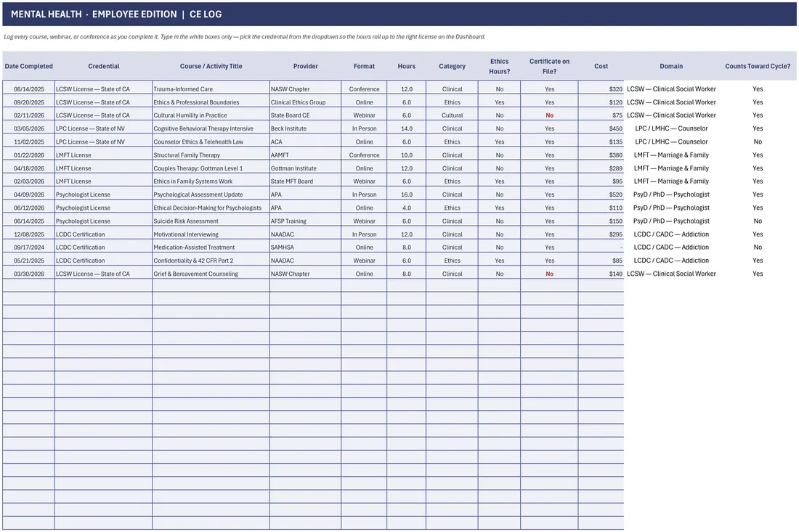The height and width of the screenshot is (532, 799).
Task: Click Conference format for Structural Family Therapy
Action: pos(364,155)
